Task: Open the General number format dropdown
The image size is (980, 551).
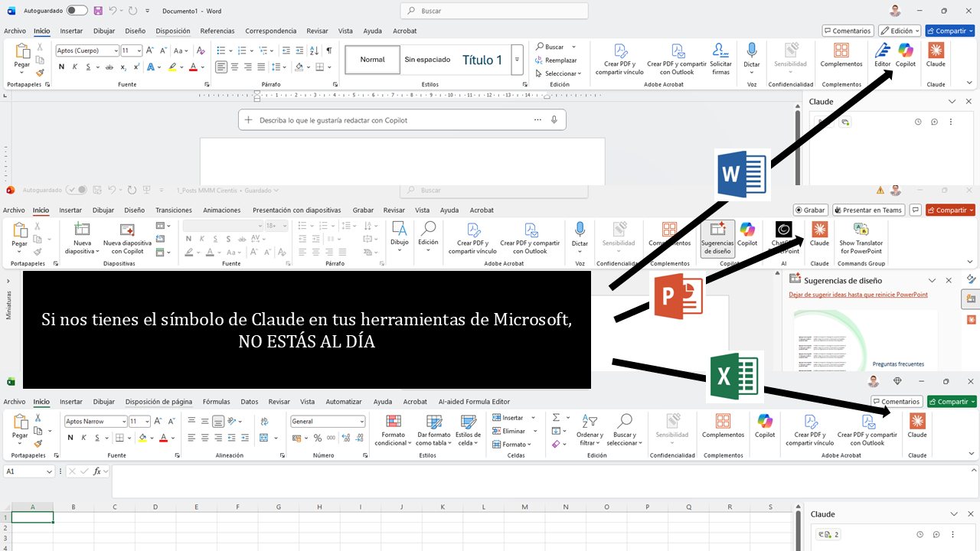Action: tap(361, 422)
